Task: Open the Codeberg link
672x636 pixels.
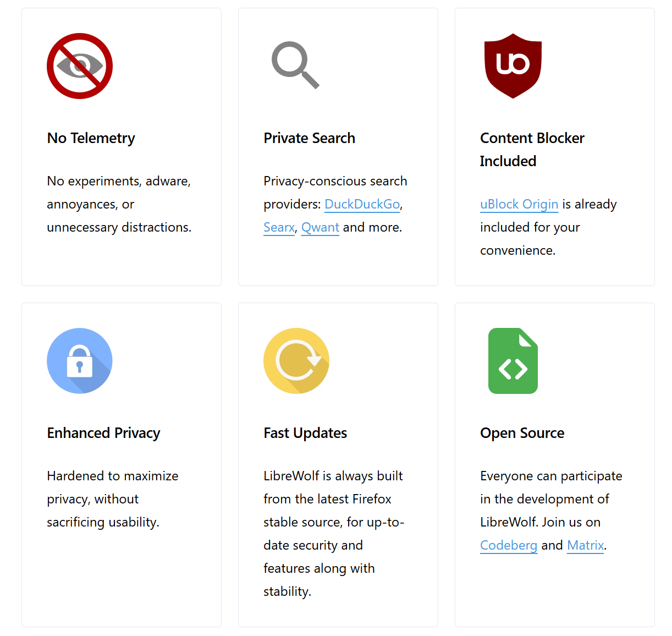Action: pos(509,545)
